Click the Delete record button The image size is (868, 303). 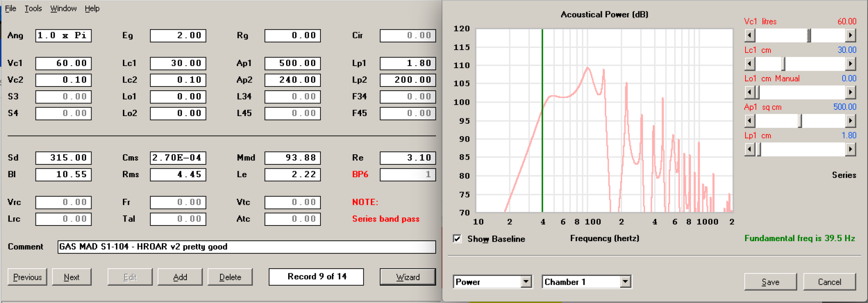(x=230, y=277)
